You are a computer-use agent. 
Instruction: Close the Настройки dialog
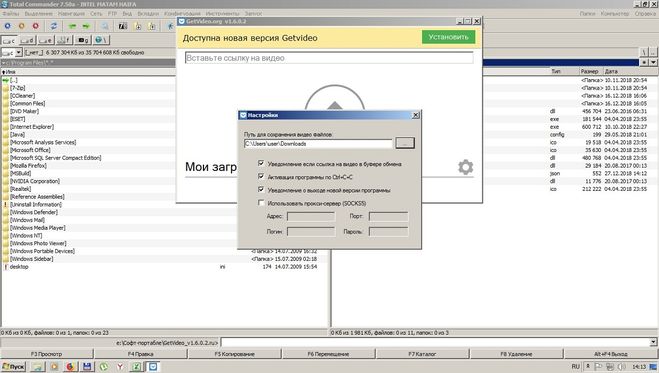point(416,115)
